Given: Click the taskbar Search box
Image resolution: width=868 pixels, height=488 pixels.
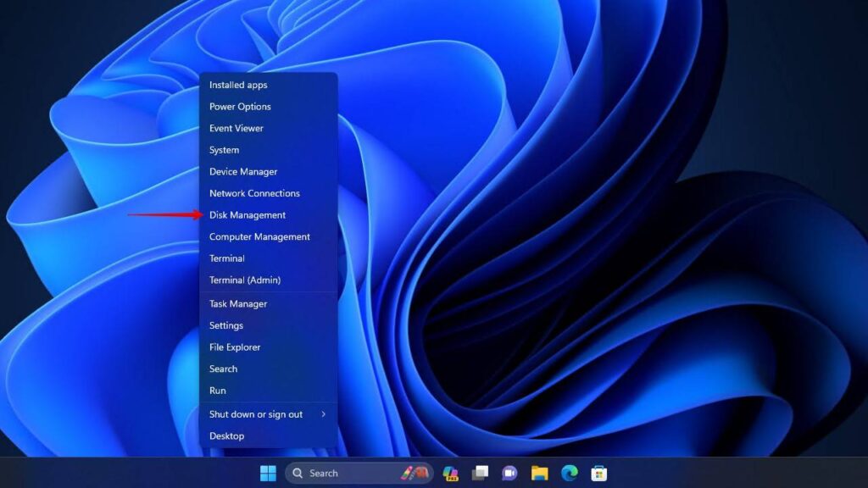Looking at the screenshot, I should 359,473.
